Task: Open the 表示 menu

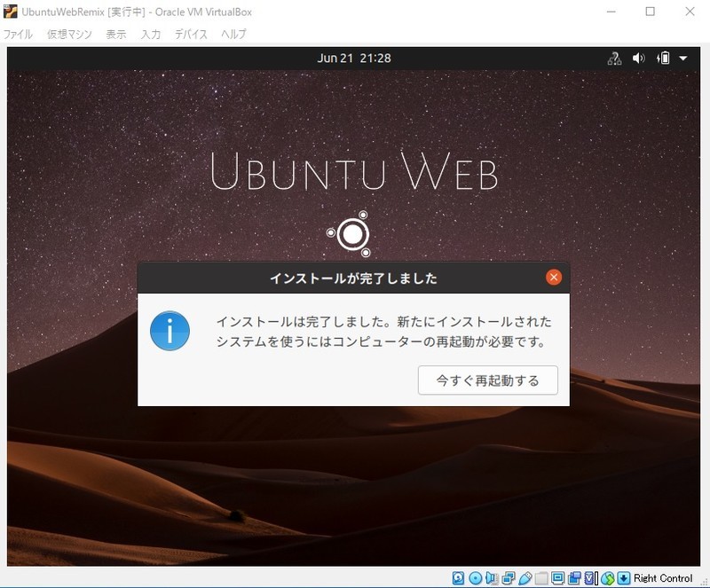Action: 116,34
